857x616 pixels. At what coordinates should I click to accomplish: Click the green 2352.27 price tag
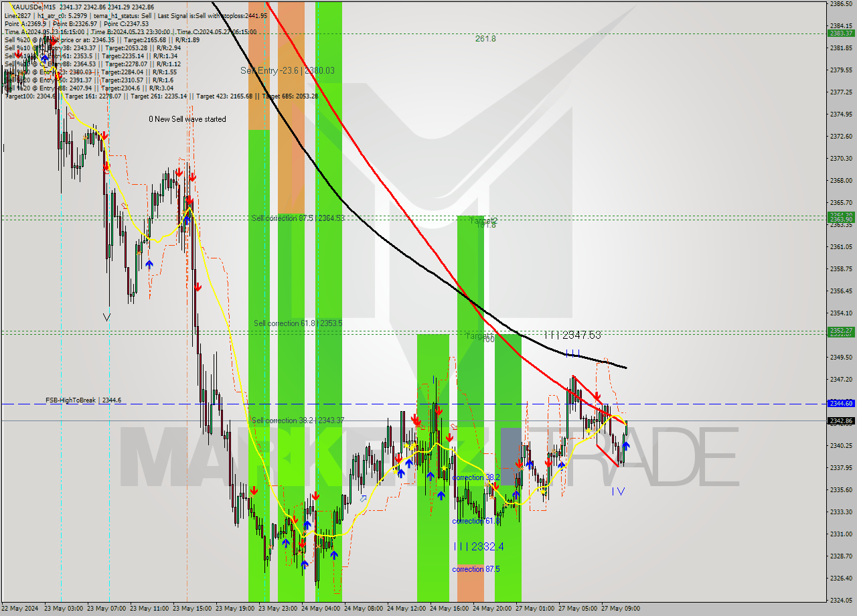(841, 331)
